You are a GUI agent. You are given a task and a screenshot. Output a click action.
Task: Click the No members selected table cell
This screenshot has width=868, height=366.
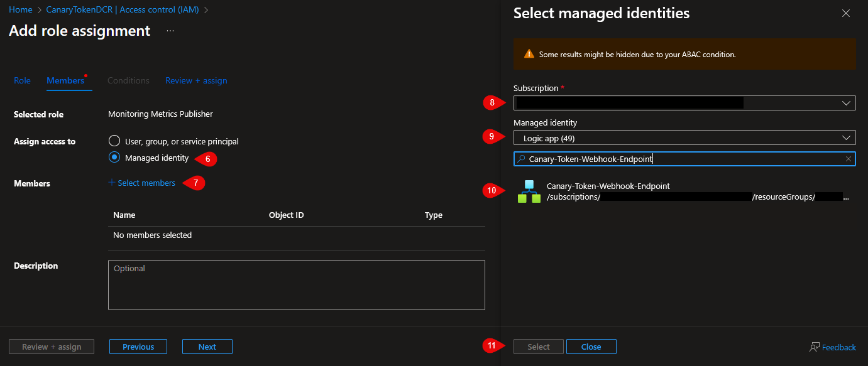click(153, 235)
